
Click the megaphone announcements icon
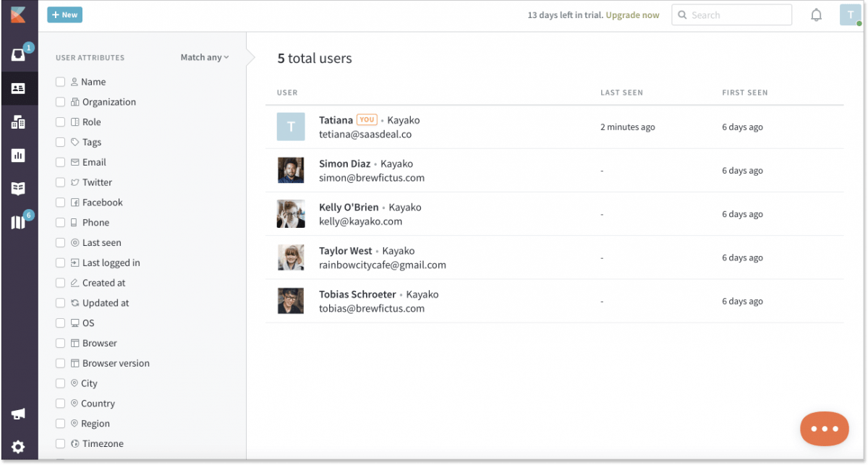coord(18,414)
